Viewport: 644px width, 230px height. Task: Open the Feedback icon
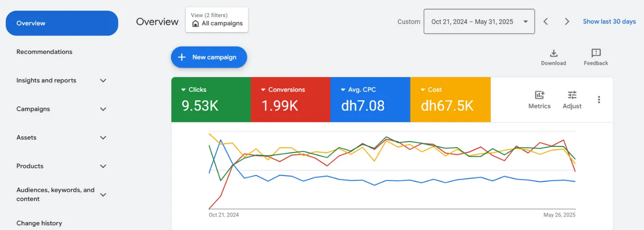click(596, 53)
